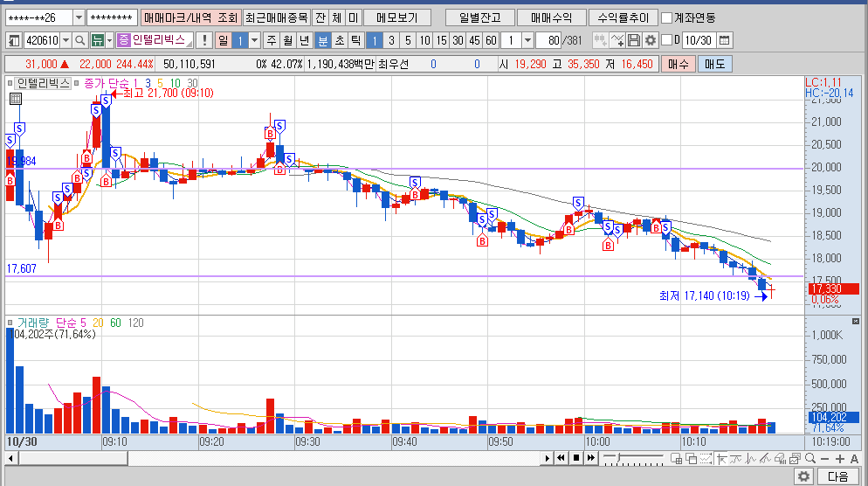Click the horizontal chart scrollbar thumb
The image size is (868, 486).
[x=72, y=458]
